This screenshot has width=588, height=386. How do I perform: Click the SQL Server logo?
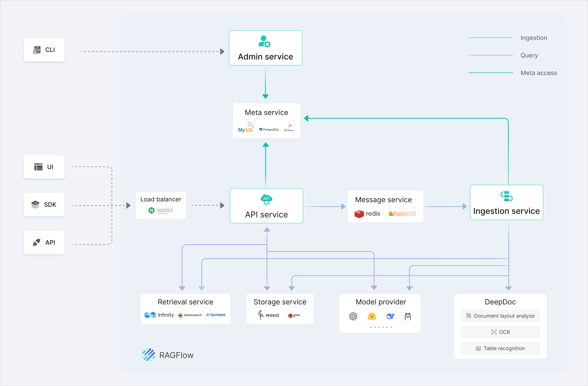pos(289,128)
